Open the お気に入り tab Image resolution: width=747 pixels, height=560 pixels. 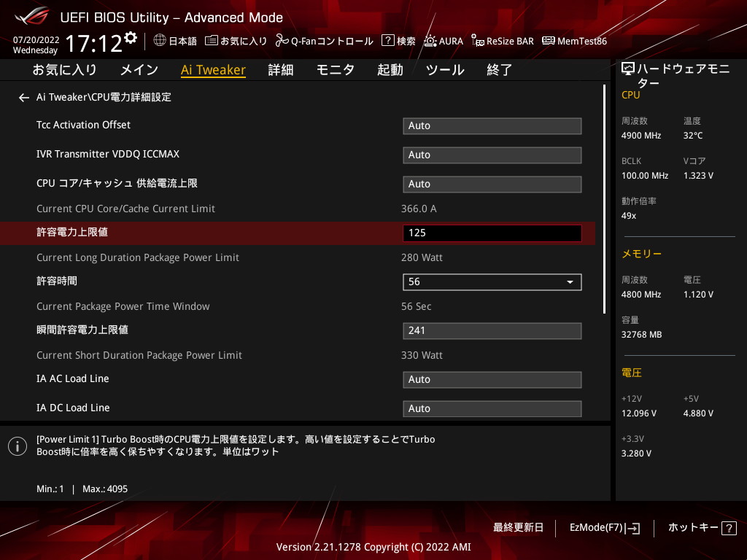65,70
